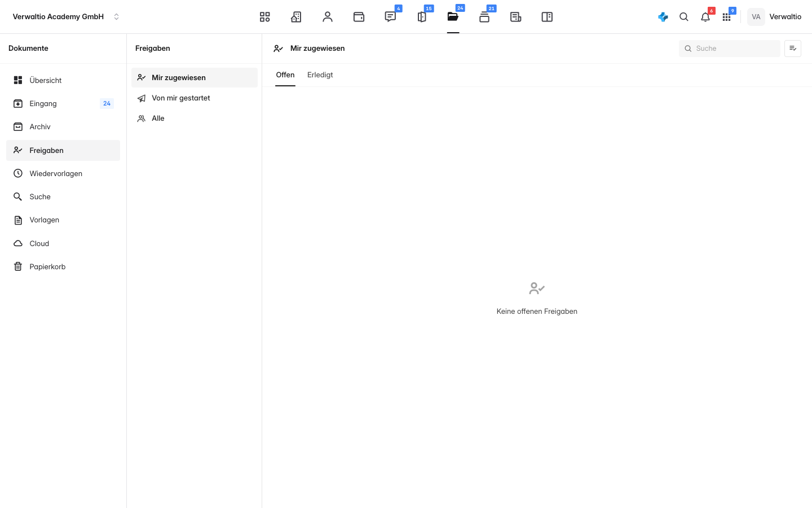This screenshot has height=508, width=812.
Task: Open the stacked layers icon with badge 21
Action: [484, 17]
